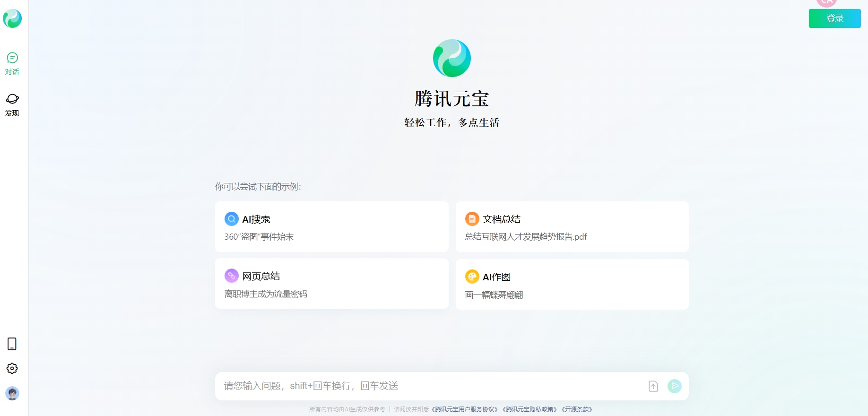This screenshot has width=868, height=416.
Task: Click '所有内容均由AI生成仅供参考' disclaimer text
Action: pyautogui.click(x=347, y=409)
